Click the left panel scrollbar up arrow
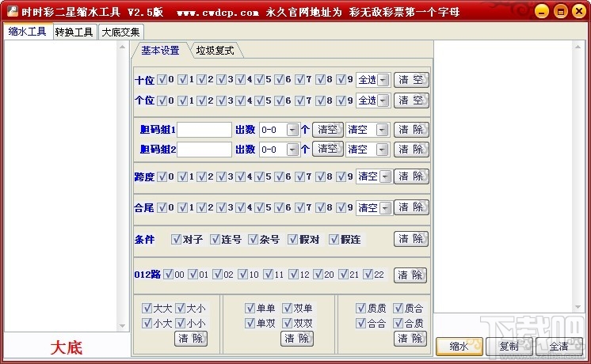Image resolution: width=591 pixels, height=364 pixels. tap(123, 47)
